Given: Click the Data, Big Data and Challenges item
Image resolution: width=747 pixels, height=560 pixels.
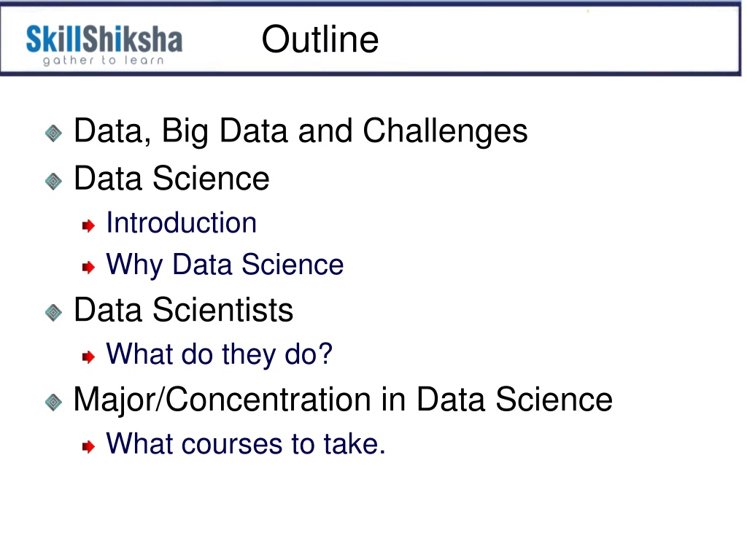Looking at the screenshot, I should 301,131.
